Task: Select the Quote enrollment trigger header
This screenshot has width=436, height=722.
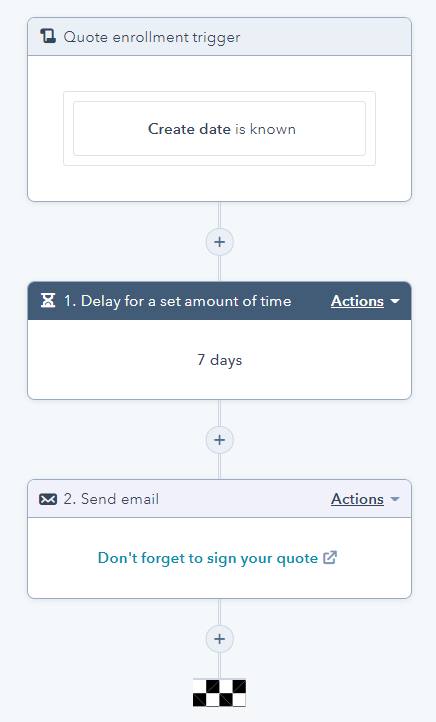Action: click(220, 37)
